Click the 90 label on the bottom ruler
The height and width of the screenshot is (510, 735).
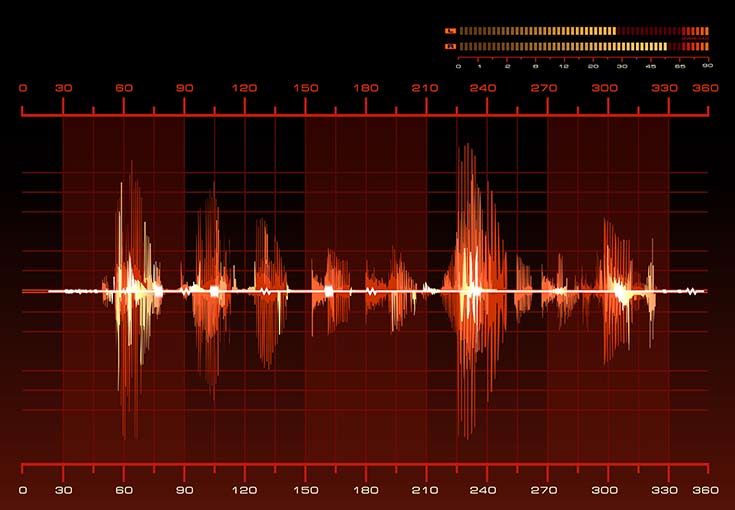click(185, 490)
